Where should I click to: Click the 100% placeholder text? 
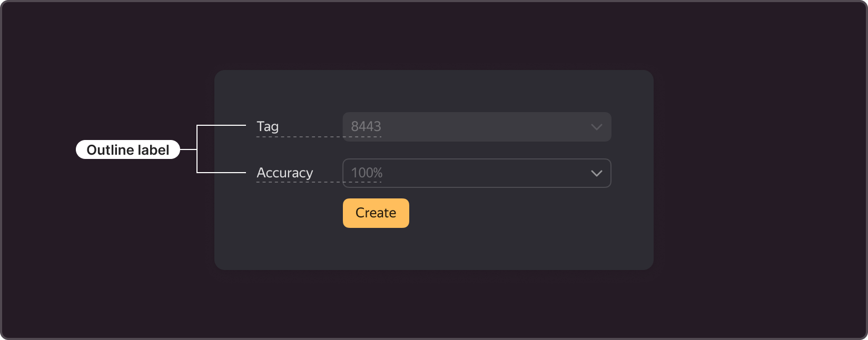[367, 173]
